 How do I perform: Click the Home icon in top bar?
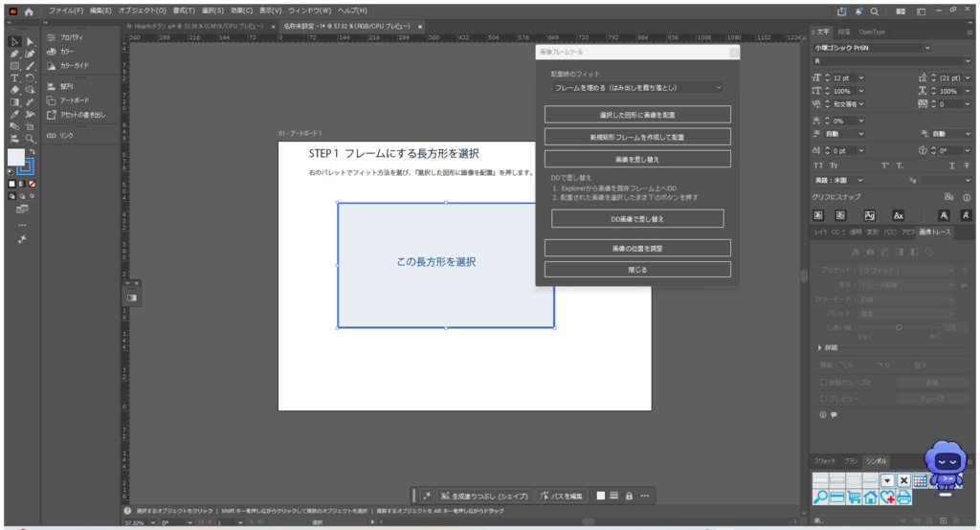(29, 11)
